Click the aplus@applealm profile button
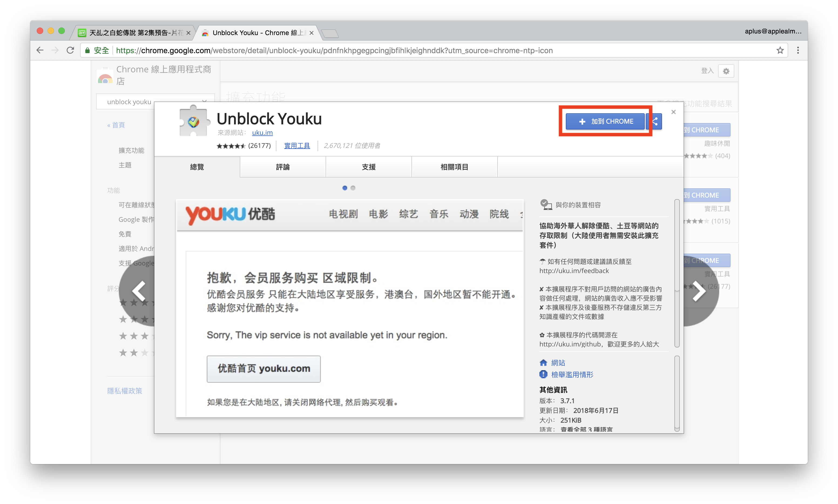 coord(773,31)
